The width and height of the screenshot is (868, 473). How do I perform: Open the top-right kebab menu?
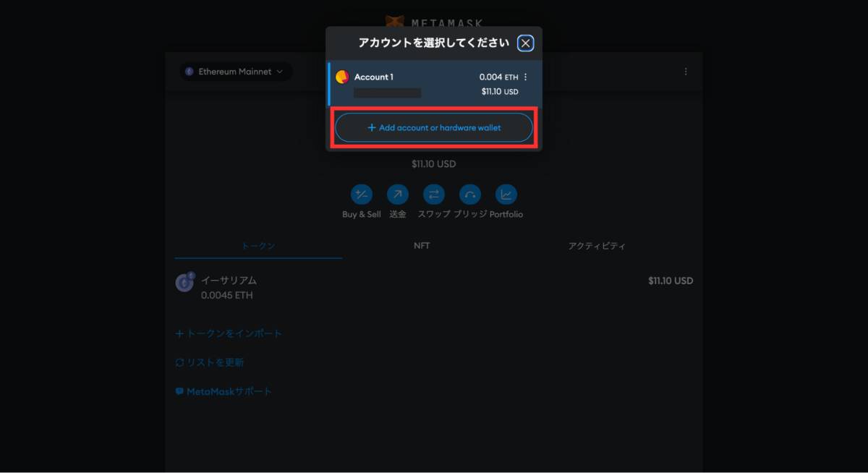pos(685,72)
